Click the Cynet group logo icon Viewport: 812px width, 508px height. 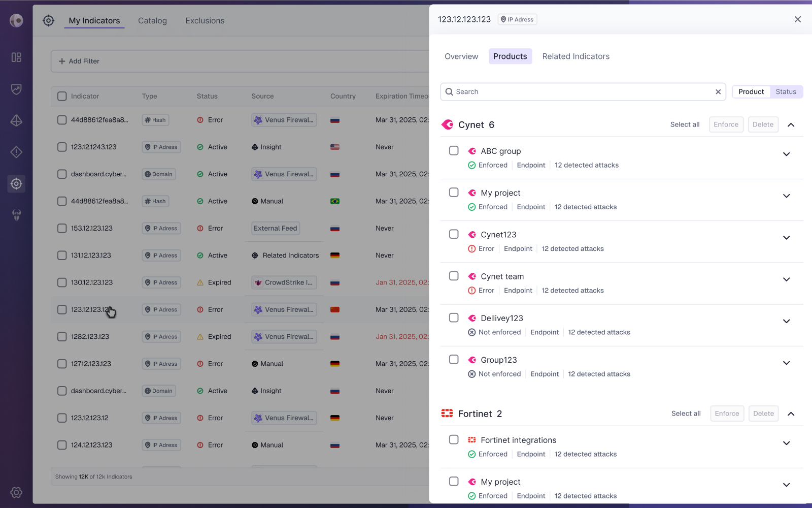click(x=448, y=124)
